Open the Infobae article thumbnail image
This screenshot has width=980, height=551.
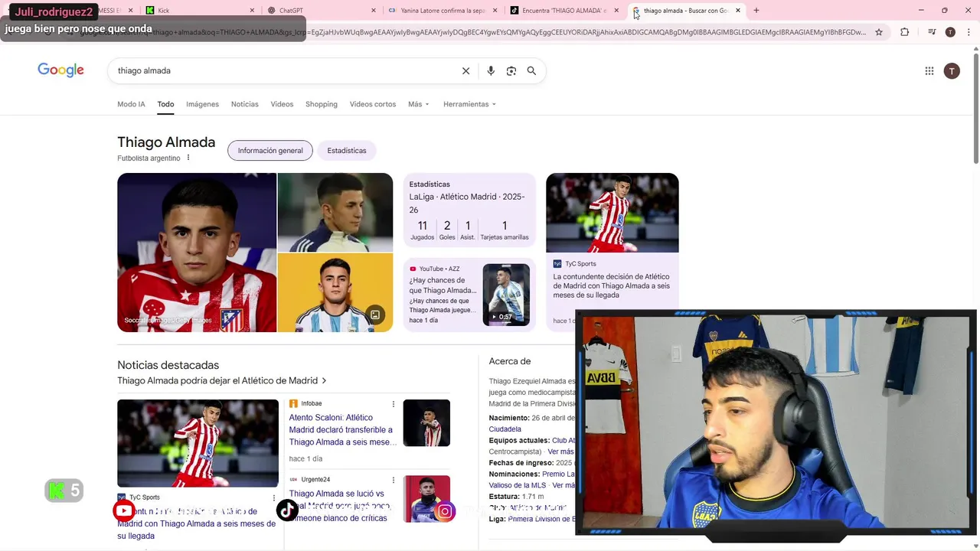pos(426,423)
